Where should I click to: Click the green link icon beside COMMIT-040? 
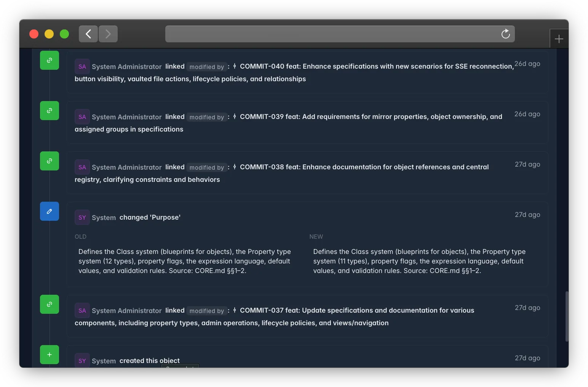click(50, 60)
